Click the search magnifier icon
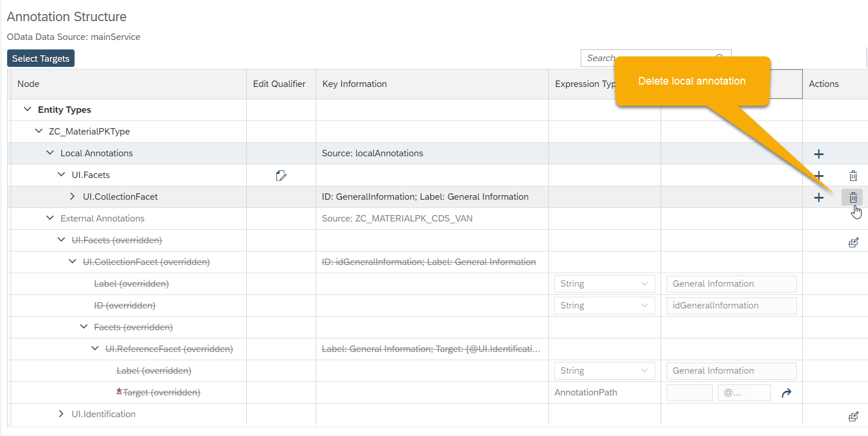Image resolution: width=868 pixels, height=436 pixels. [720, 56]
